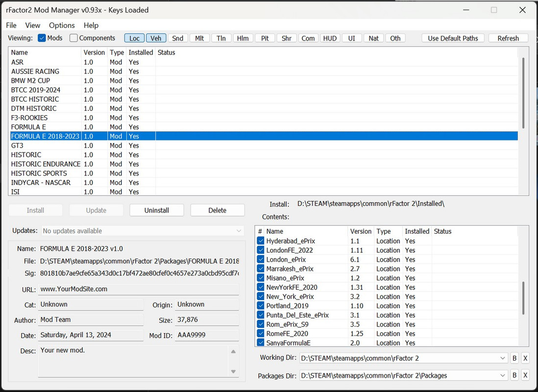
Task: Sort mod list by Name column header
Action: pos(45,52)
